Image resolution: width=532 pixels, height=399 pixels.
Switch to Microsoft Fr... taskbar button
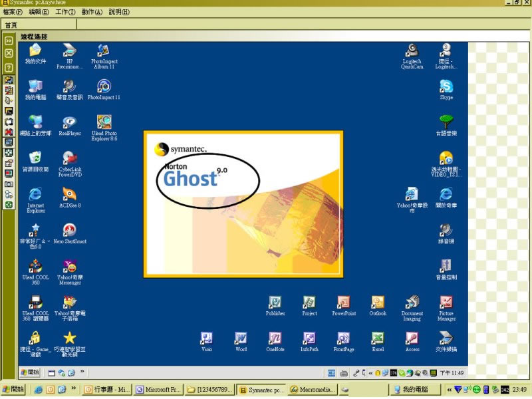click(x=158, y=390)
